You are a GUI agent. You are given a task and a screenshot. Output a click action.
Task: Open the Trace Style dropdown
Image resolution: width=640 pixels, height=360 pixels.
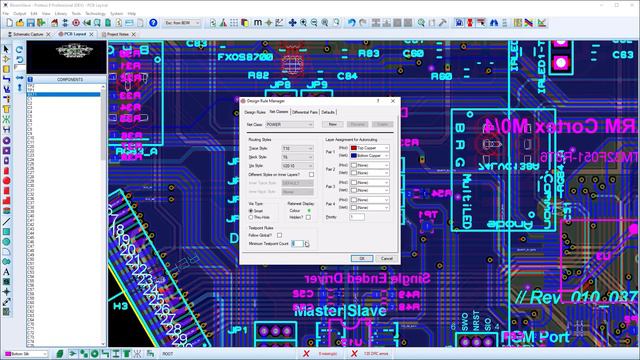tap(298, 149)
